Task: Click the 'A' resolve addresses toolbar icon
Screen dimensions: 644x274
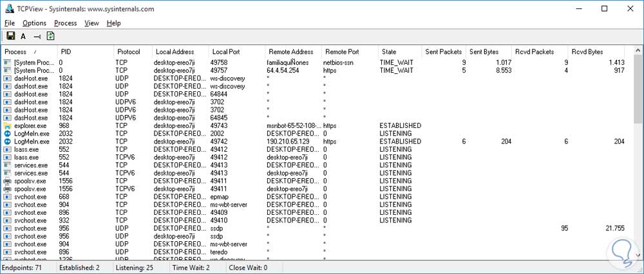Action: point(23,37)
